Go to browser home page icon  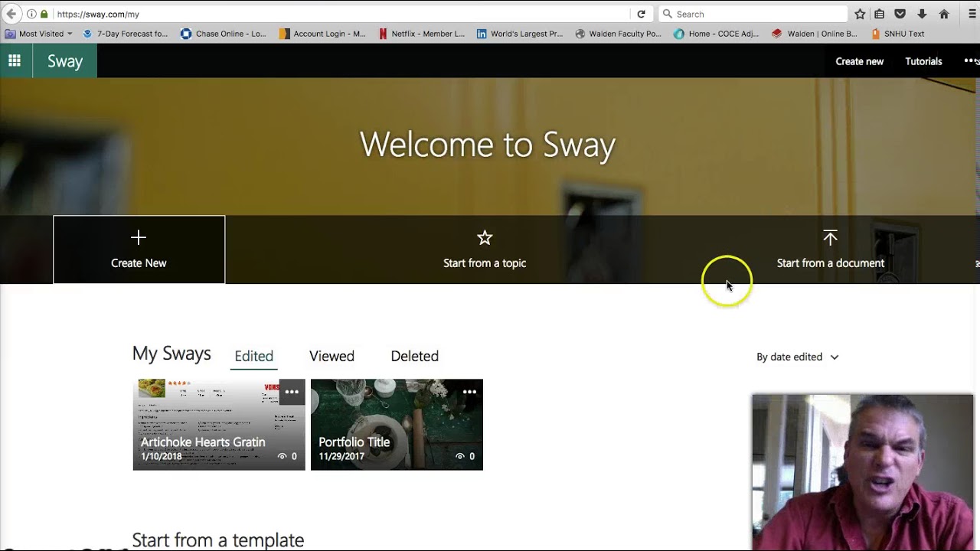944,14
